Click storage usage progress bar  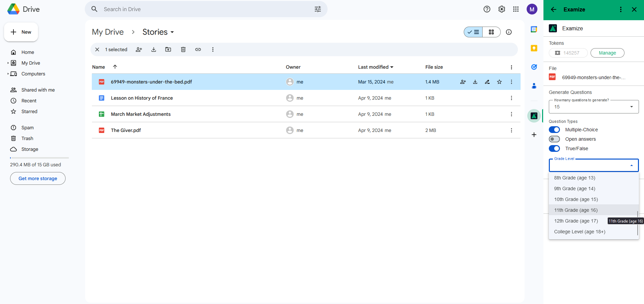click(x=39, y=158)
